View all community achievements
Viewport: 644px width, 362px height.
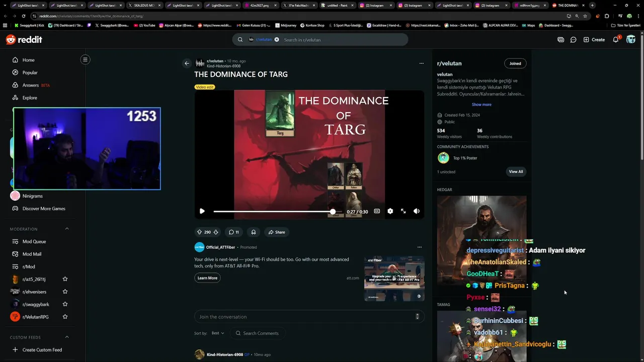coord(516,171)
